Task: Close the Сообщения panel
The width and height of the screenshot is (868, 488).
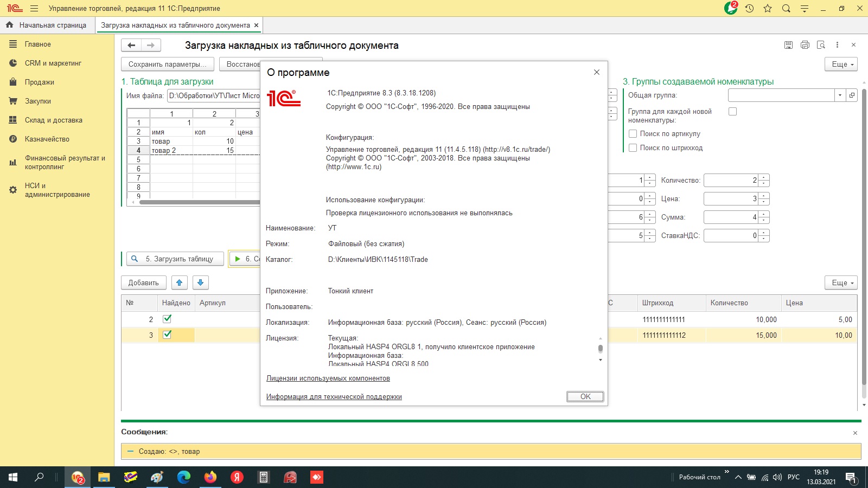Action: 855,433
